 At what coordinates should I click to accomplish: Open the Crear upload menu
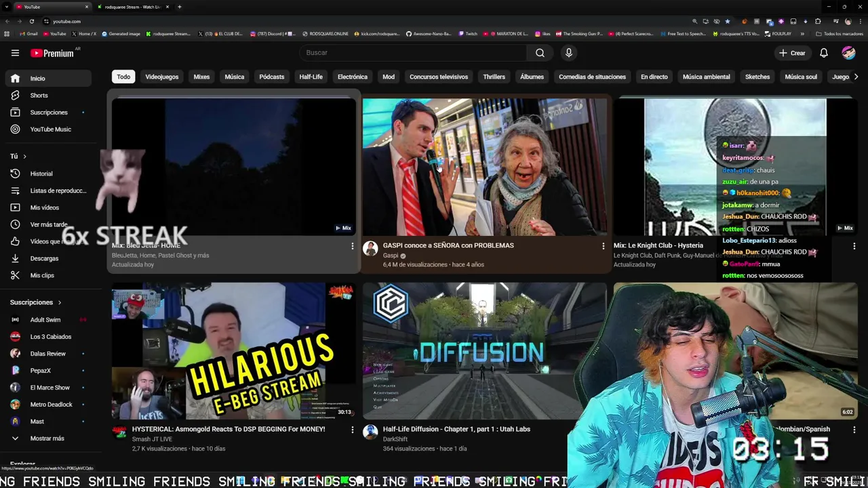792,53
